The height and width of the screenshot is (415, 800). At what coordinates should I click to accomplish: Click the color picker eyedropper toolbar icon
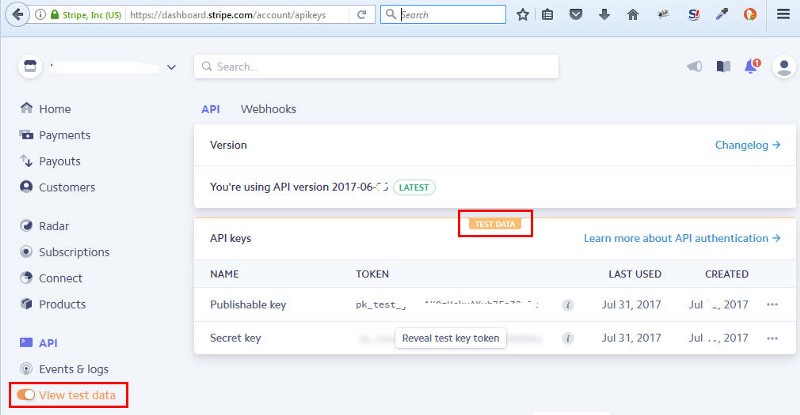(721, 15)
